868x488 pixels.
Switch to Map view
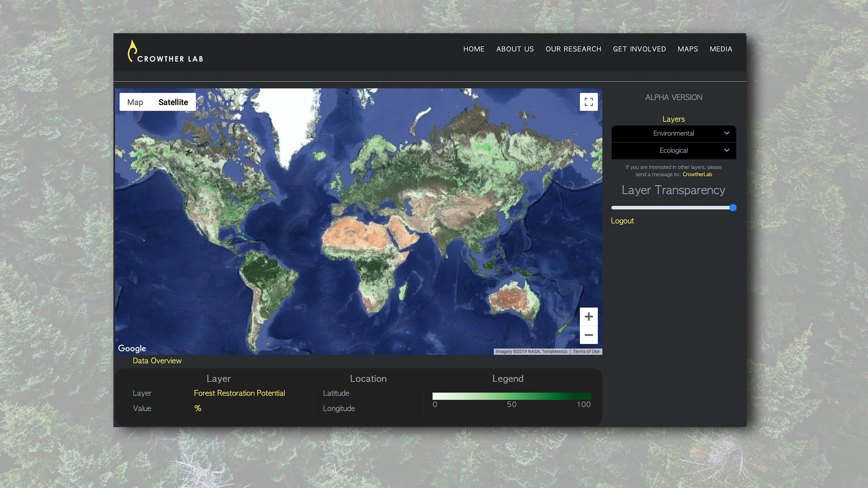[x=135, y=102]
